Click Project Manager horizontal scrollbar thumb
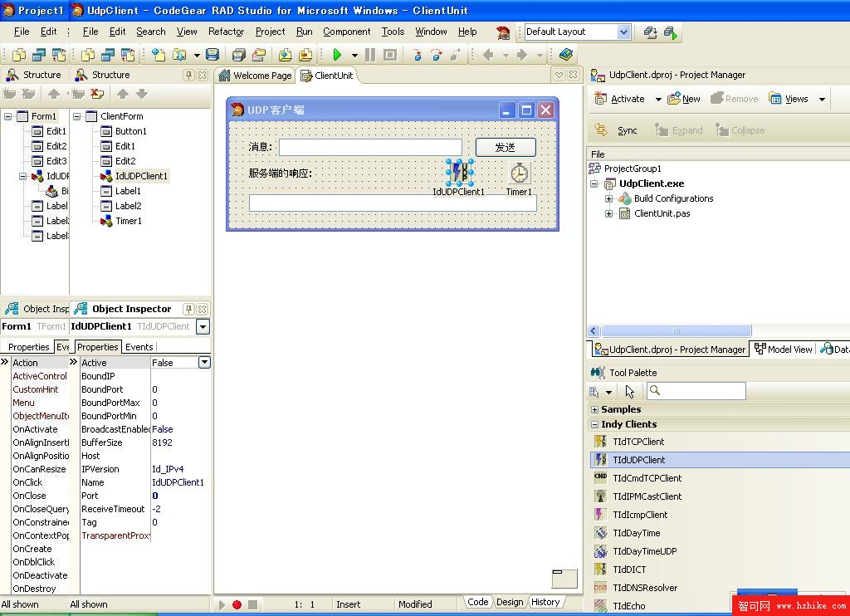 click(x=676, y=330)
